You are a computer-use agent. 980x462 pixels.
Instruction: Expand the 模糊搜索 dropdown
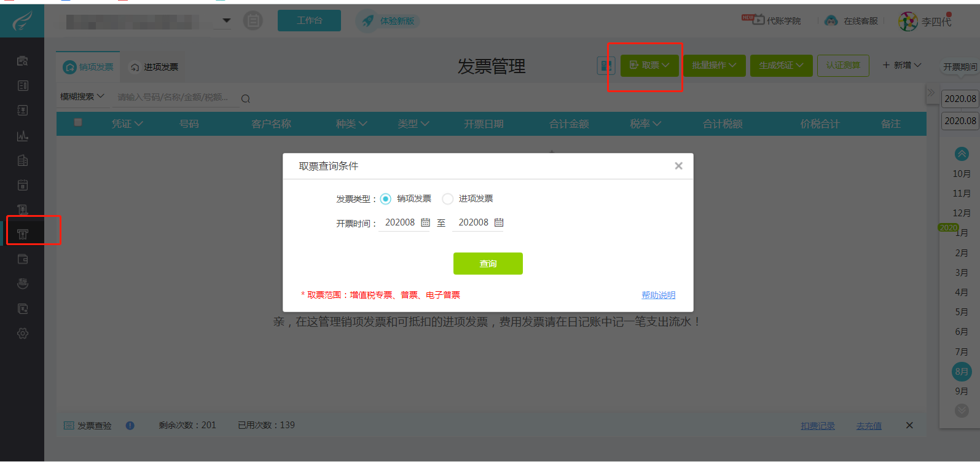point(82,96)
